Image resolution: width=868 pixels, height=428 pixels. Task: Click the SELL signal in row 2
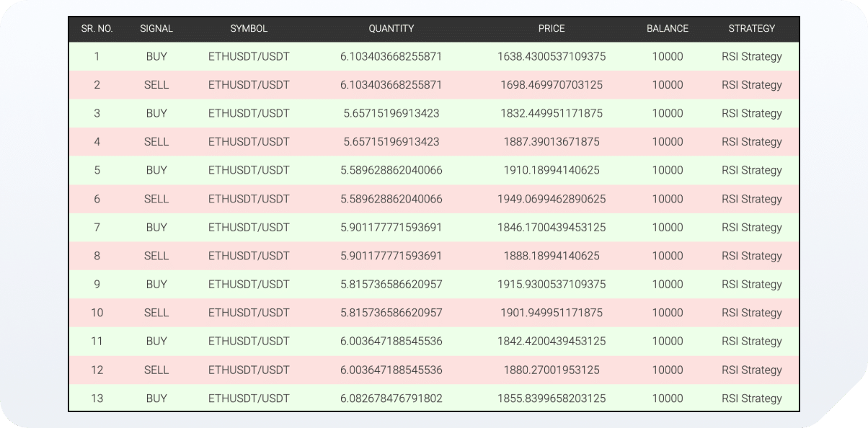[156, 85]
